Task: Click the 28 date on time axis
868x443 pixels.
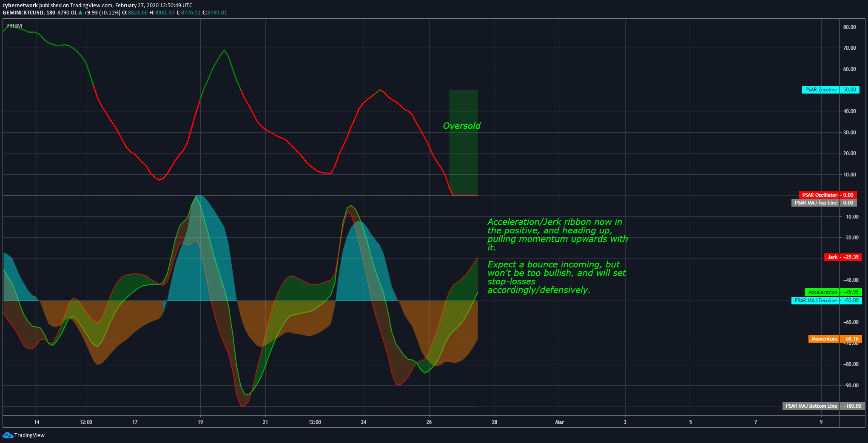Action: (495, 422)
